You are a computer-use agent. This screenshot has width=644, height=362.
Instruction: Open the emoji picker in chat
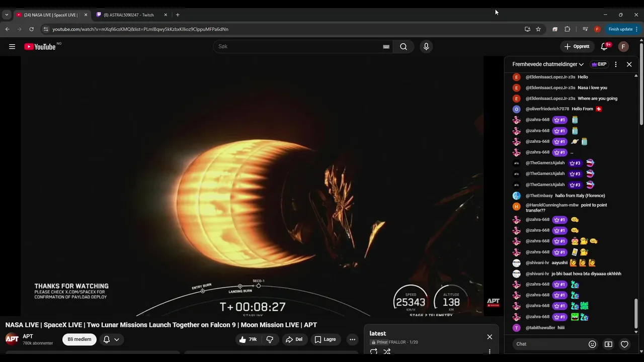tap(592, 344)
